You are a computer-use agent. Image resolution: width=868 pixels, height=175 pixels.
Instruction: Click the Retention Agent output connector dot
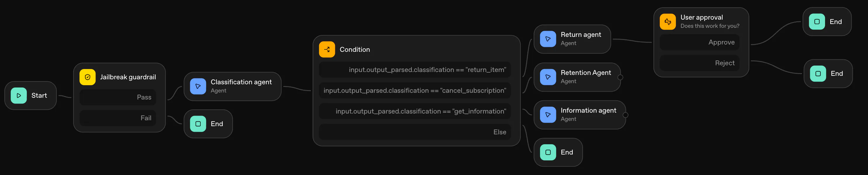[x=620, y=77]
